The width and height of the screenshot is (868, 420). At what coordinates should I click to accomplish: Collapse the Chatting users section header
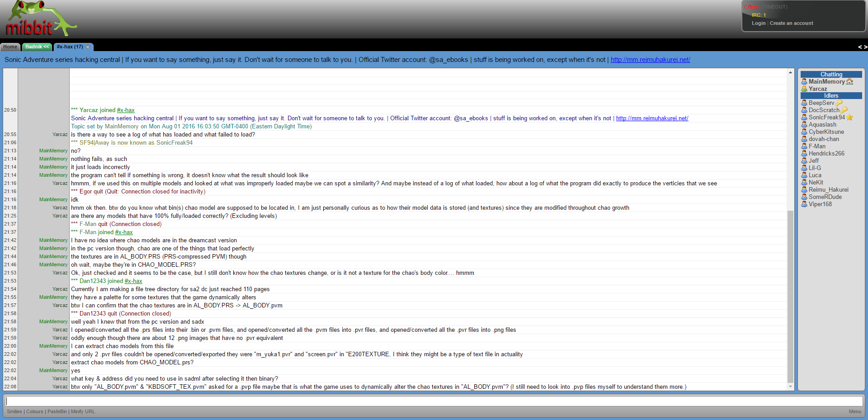[x=831, y=75]
